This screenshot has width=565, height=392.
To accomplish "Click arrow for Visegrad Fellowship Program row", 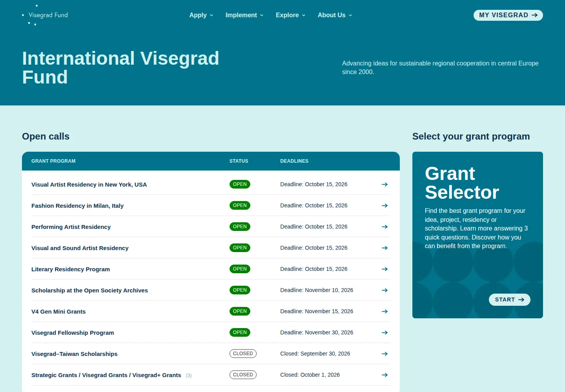I will (385, 332).
